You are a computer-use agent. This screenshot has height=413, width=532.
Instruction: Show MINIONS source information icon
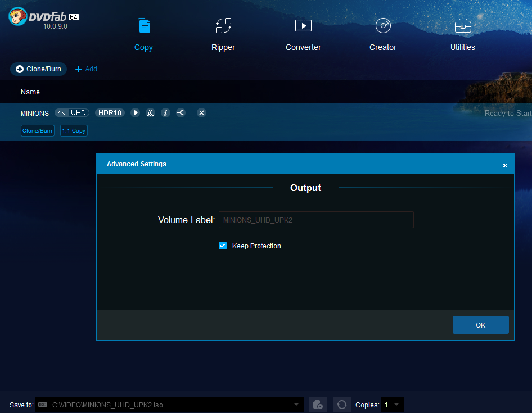[x=165, y=113]
